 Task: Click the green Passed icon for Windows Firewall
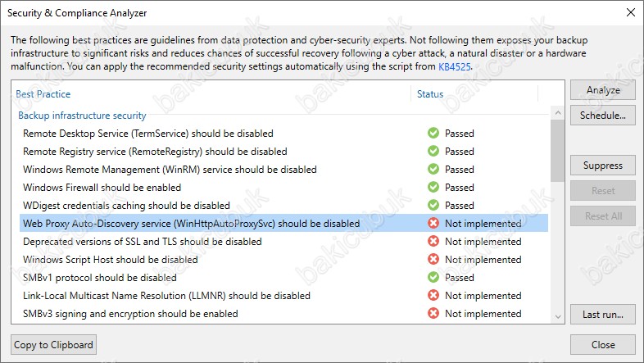[433, 188]
